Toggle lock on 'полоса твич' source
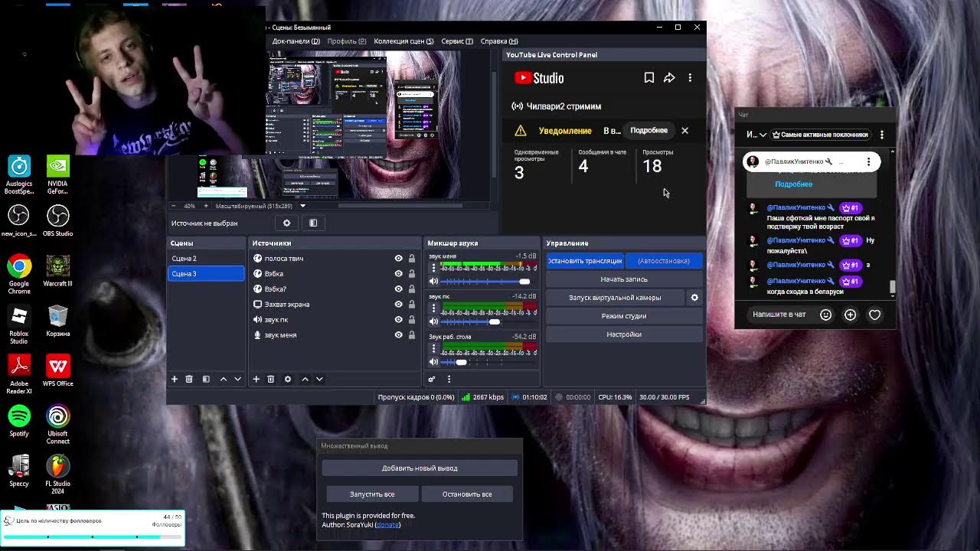Screen dimensions: 980x551 click(x=412, y=259)
